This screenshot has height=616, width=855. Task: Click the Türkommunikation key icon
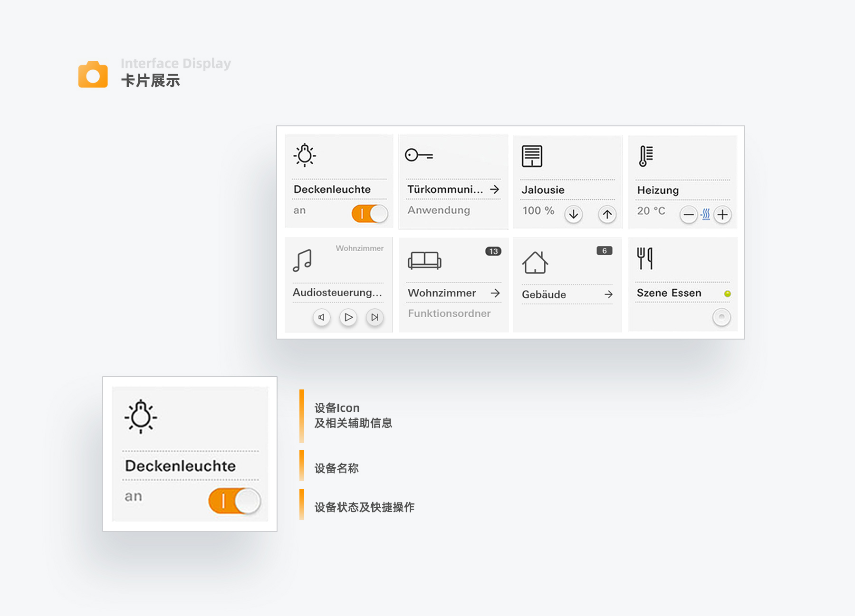click(418, 155)
